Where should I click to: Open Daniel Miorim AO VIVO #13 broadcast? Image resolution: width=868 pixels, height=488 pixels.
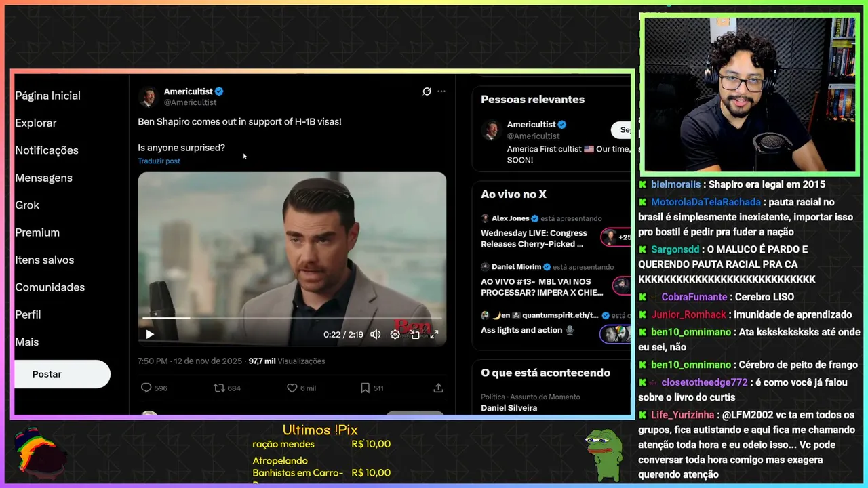[x=542, y=287]
